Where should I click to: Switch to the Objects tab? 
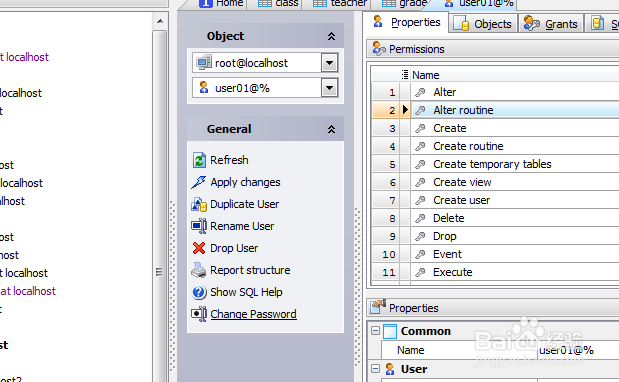point(483,24)
